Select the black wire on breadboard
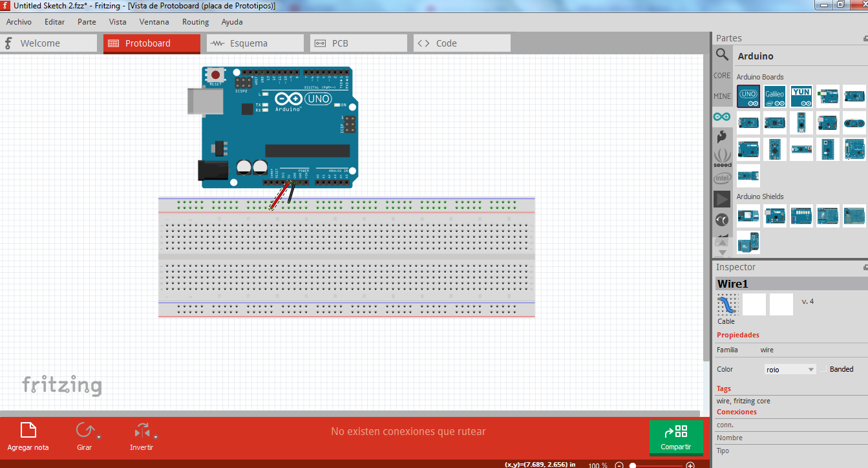This screenshot has height=468, width=868. tap(292, 191)
